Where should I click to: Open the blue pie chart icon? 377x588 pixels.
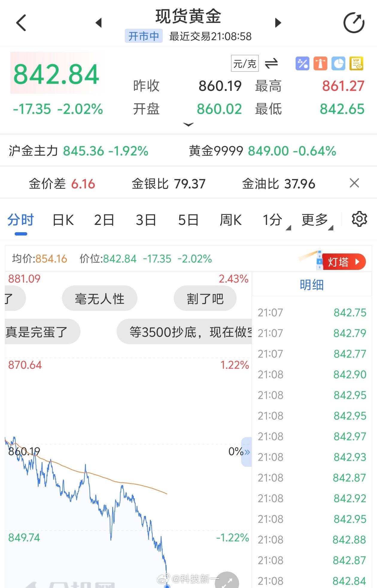(338, 63)
